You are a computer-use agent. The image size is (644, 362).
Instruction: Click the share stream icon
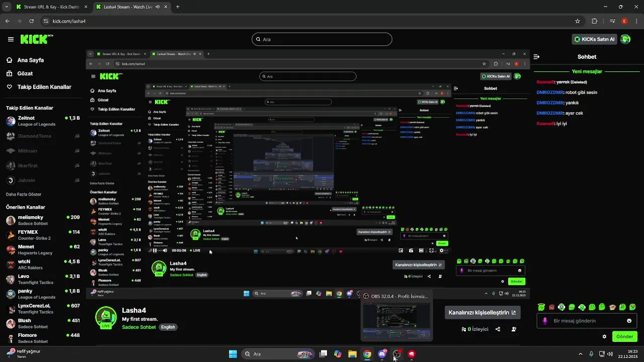498,329
